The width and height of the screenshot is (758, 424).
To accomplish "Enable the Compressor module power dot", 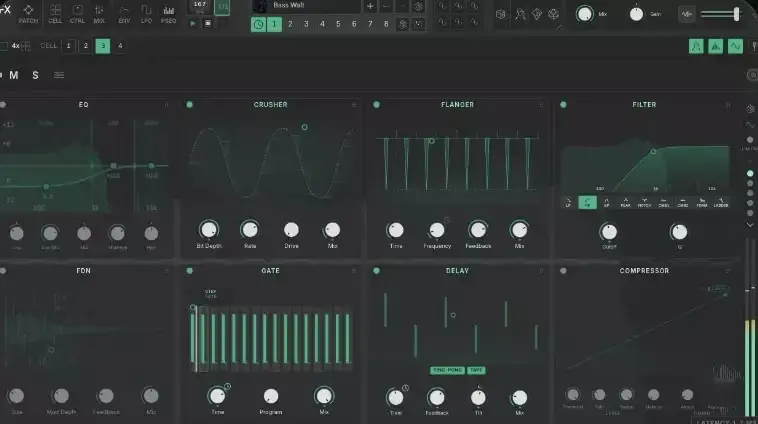I will 563,271.
